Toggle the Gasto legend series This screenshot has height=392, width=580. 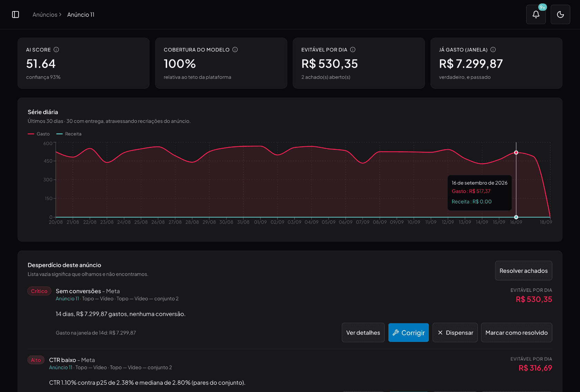(x=39, y=134)
